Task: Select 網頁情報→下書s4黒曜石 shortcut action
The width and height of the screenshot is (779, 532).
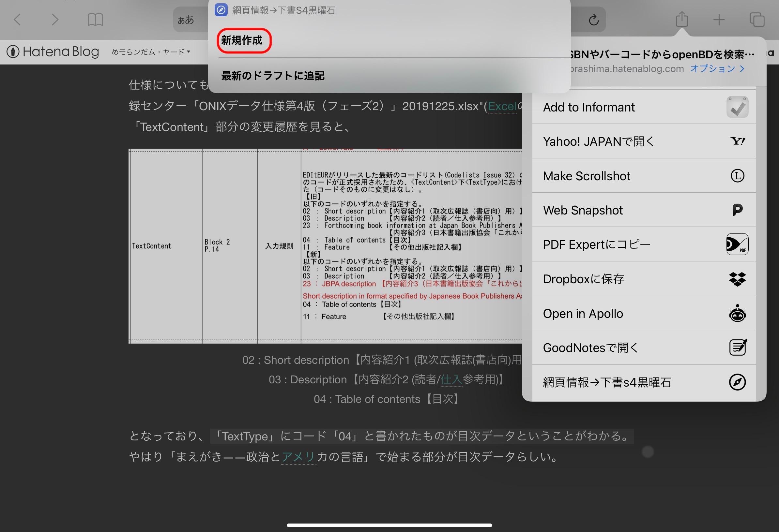Action: 644,382
